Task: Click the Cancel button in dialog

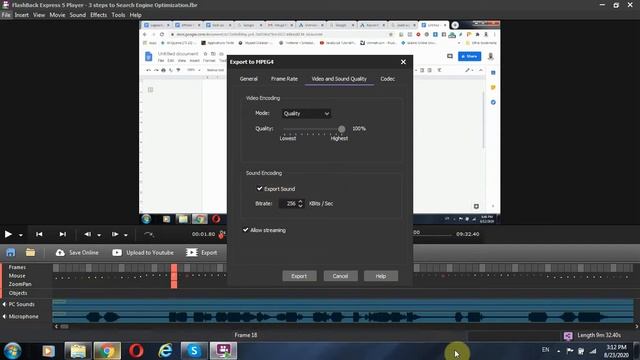Action: point(340,276)
